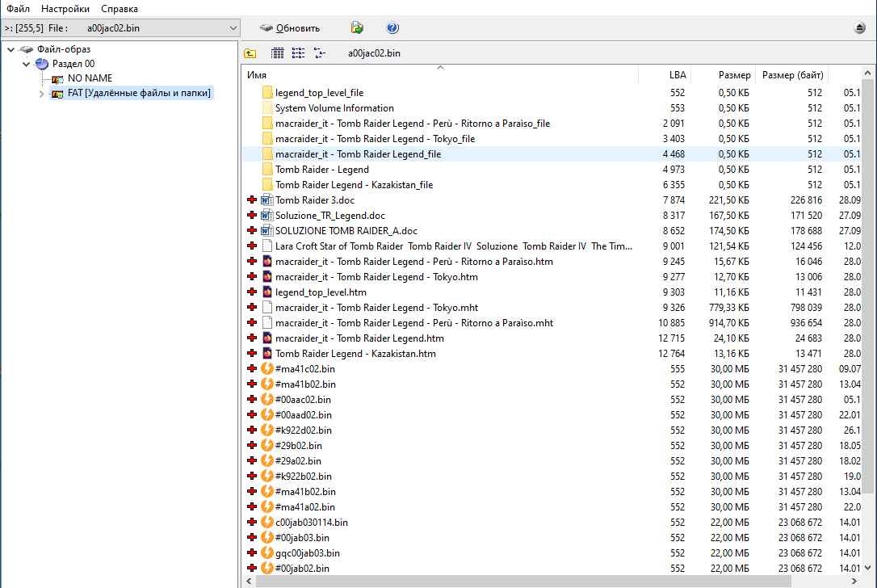Image resolution: width=877 pixels, height=588 pixels.
Task: Click the eject icon at toolbar right
Action: point(860,28)
